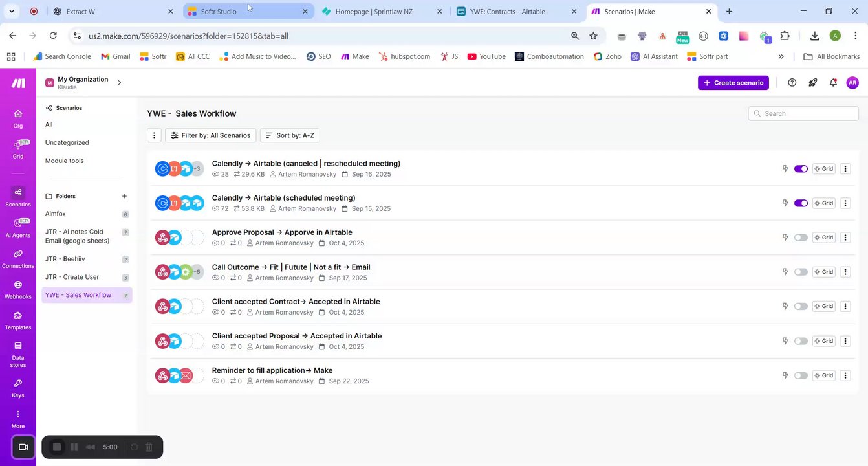Switch to YWE: Contracts - Airtable tab
The width and height of the screenshot is (868, 466).
(515, 12)
